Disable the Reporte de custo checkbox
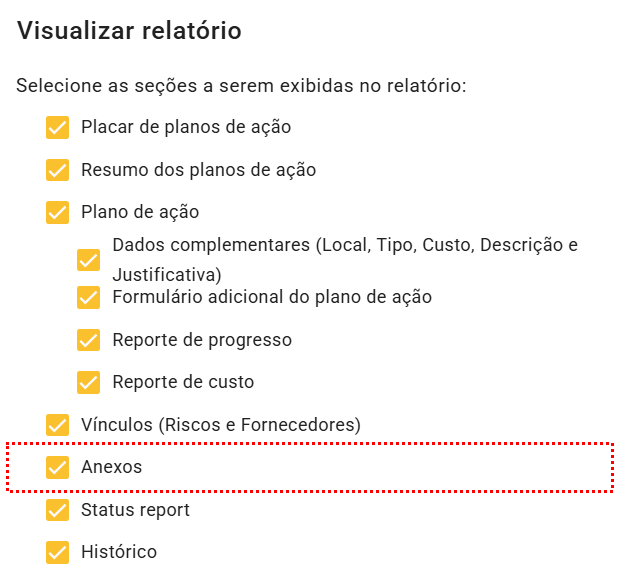Image resolution: width=628 pixels, height=588 pixels. (89, 382)
